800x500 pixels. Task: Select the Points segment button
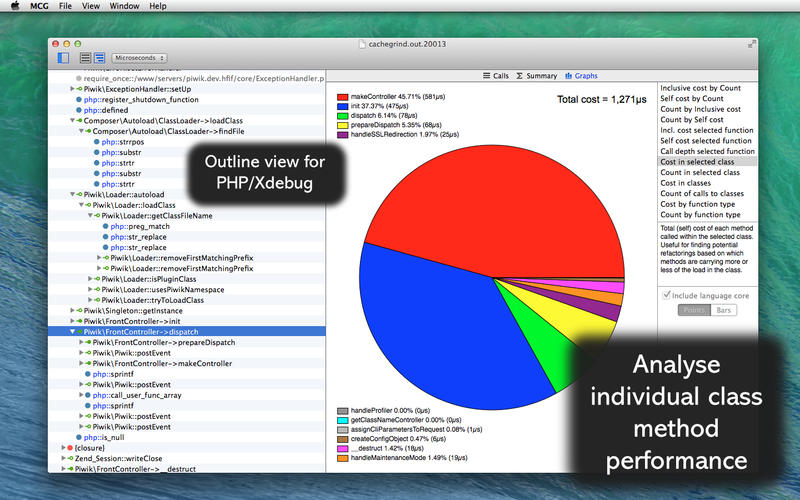tap(694, 310)
